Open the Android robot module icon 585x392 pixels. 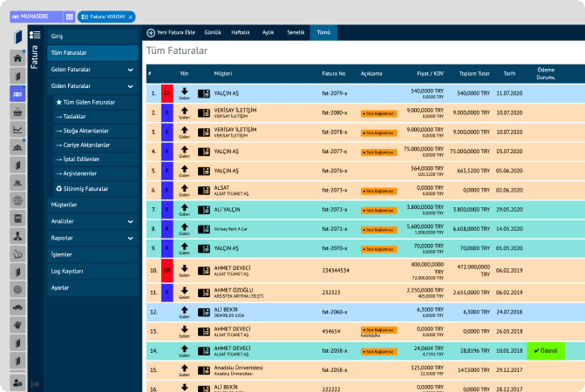[17, 325]
